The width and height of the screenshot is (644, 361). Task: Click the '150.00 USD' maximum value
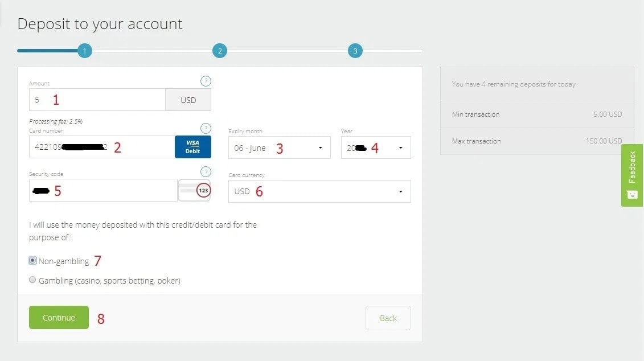point(604,141)
